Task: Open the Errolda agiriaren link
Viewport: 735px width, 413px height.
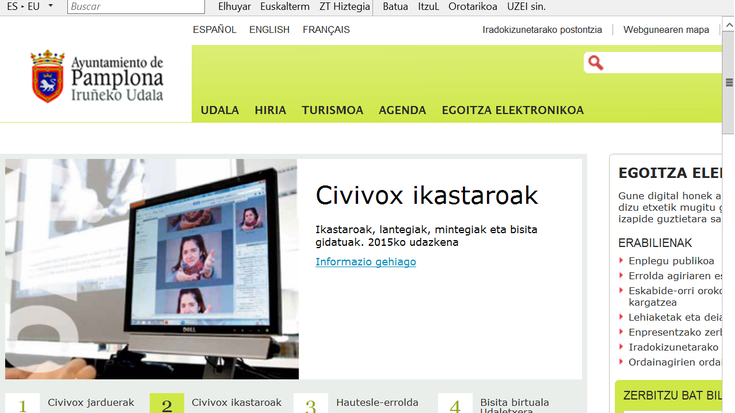Action: 675,276
